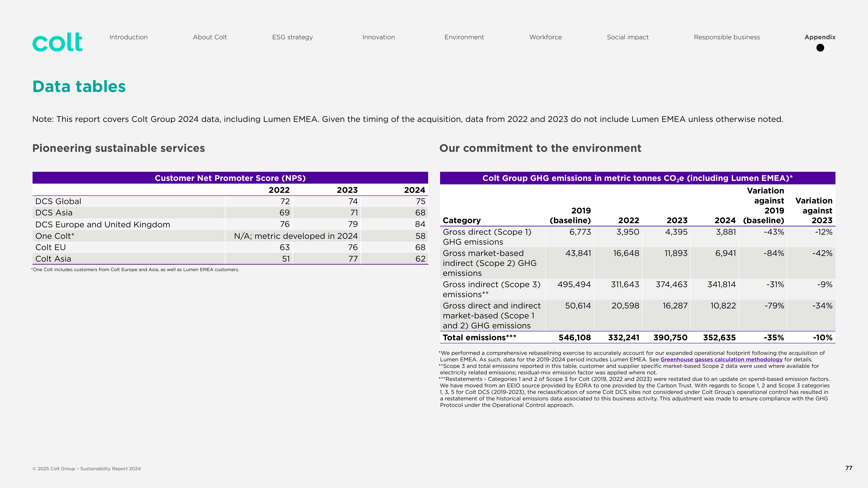The height and width of the screenshot is (488, 868).
Task: Click the DCS Global row label
Action: tap(58, 201)
